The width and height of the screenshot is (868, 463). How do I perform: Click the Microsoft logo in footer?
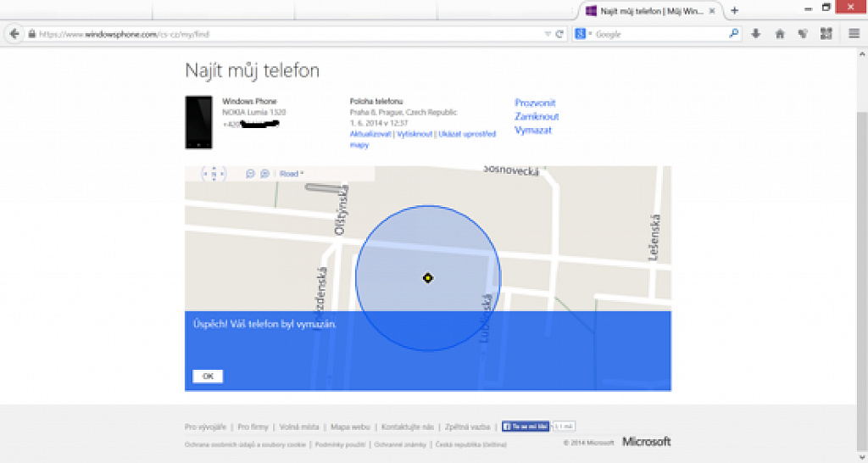click(647, 442)
